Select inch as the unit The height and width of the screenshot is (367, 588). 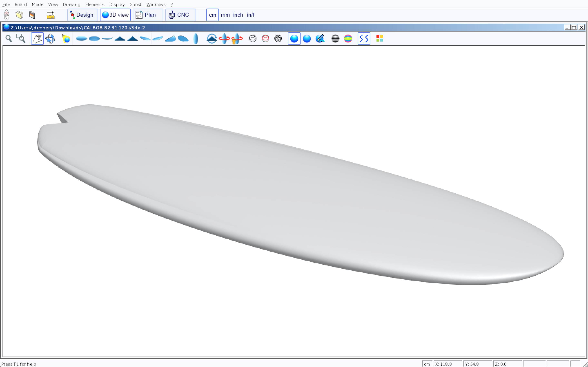point(238,15)
